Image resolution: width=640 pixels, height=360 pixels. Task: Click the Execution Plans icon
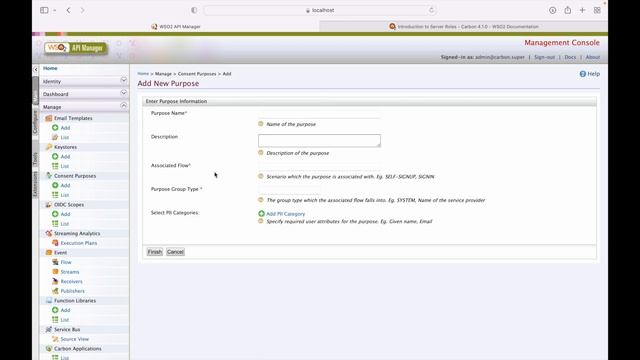(x=55, y=243)
